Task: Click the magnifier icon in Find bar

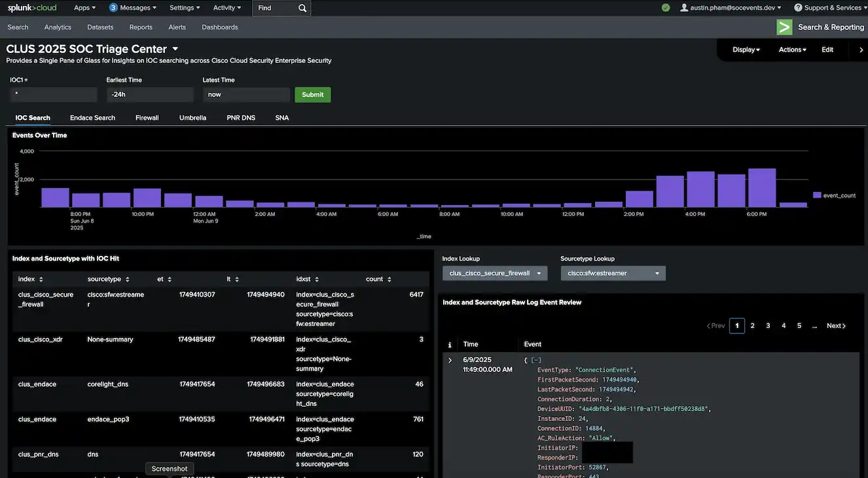Action: click(x=301, y=7)
